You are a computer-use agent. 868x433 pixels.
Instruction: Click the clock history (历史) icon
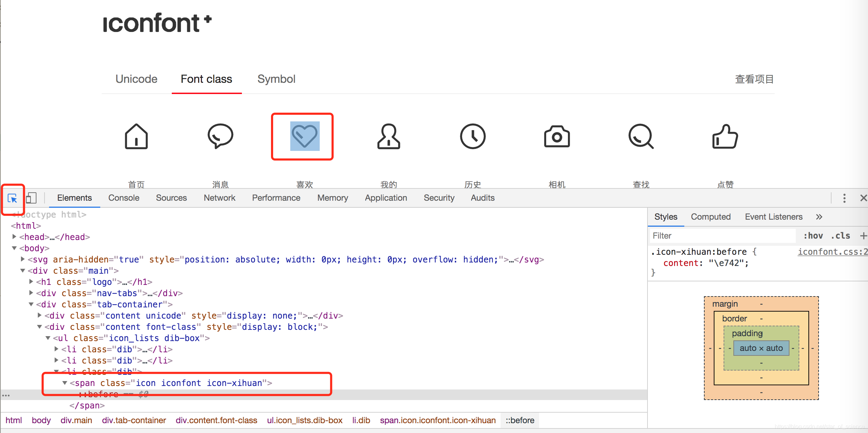pyautogui.click(x=473, y=136)
